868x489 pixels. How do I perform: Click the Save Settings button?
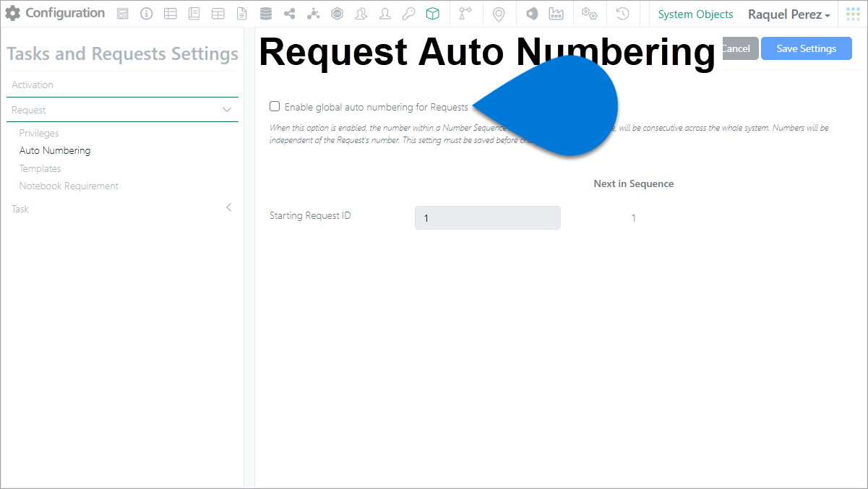coord(807,48)
